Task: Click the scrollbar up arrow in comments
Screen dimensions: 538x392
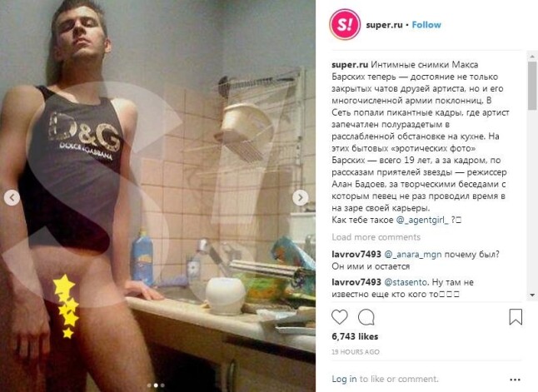Action: 532,56
